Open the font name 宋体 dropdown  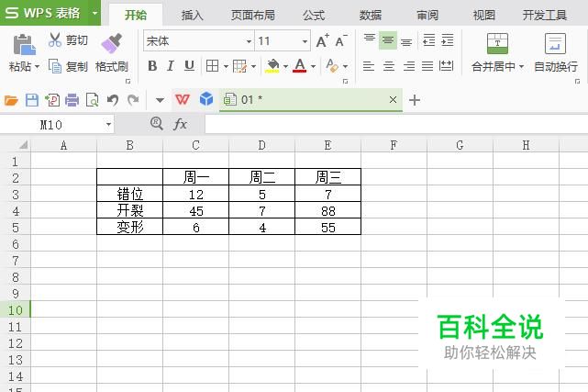coord(249,41)
